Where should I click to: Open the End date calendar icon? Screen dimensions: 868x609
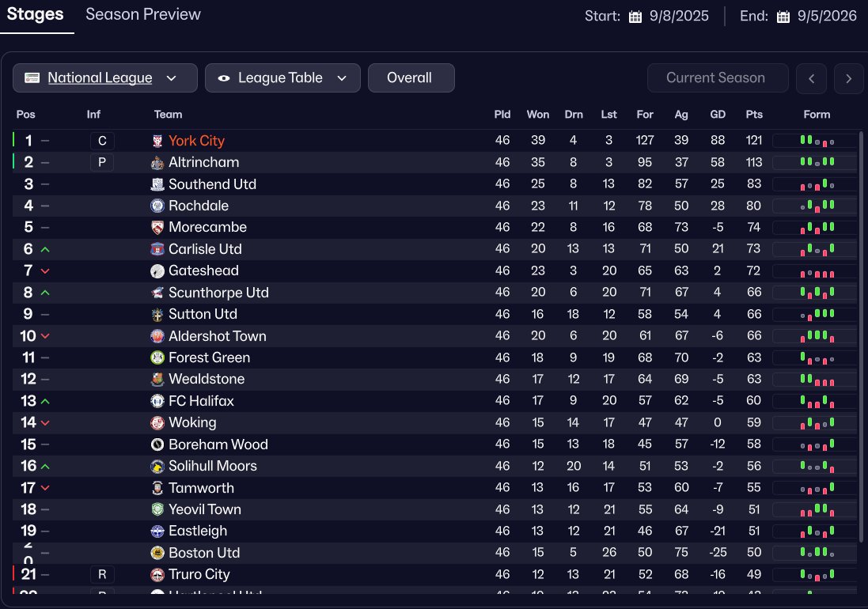783,17
